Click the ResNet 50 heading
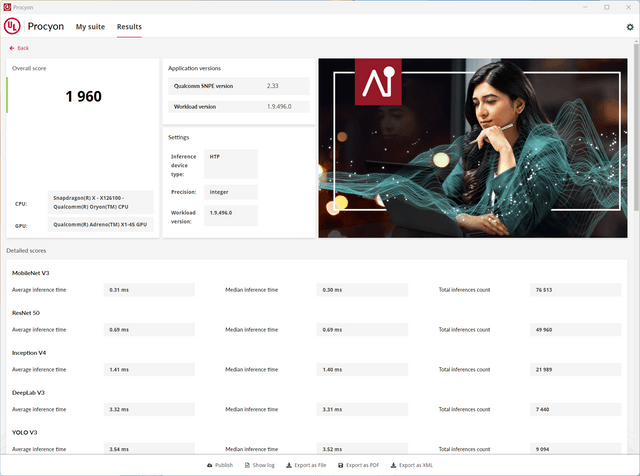Image resolution: width=640 pixels, height=476 pixels. 26,313
